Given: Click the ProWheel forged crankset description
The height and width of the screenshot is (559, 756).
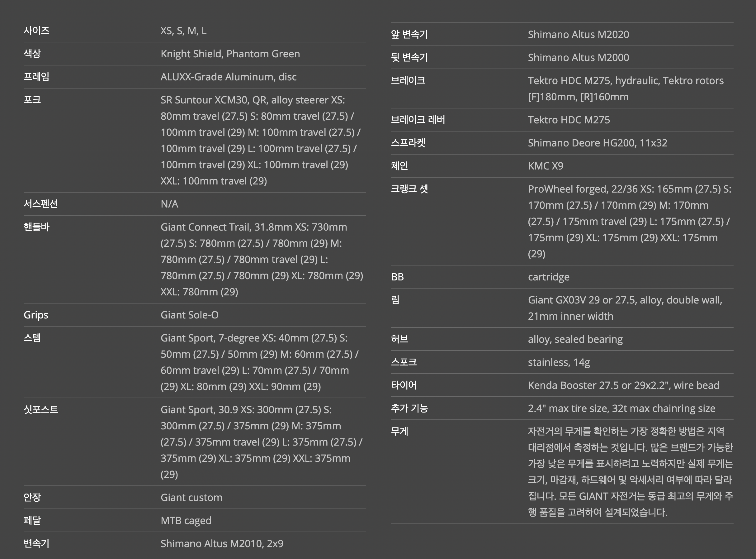Looking at the screenshot, I should pos(630,222).
